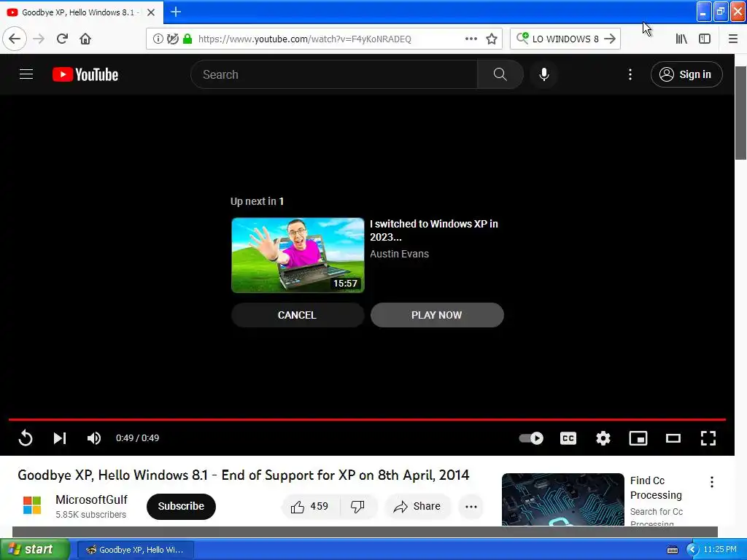Open the up next video thumbnail

click(x=298, y=255)
